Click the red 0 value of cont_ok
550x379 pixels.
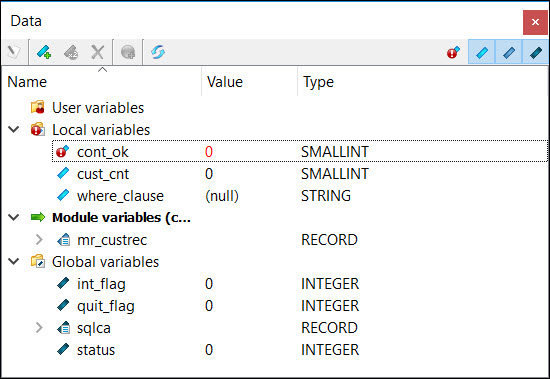pos(209,152)
